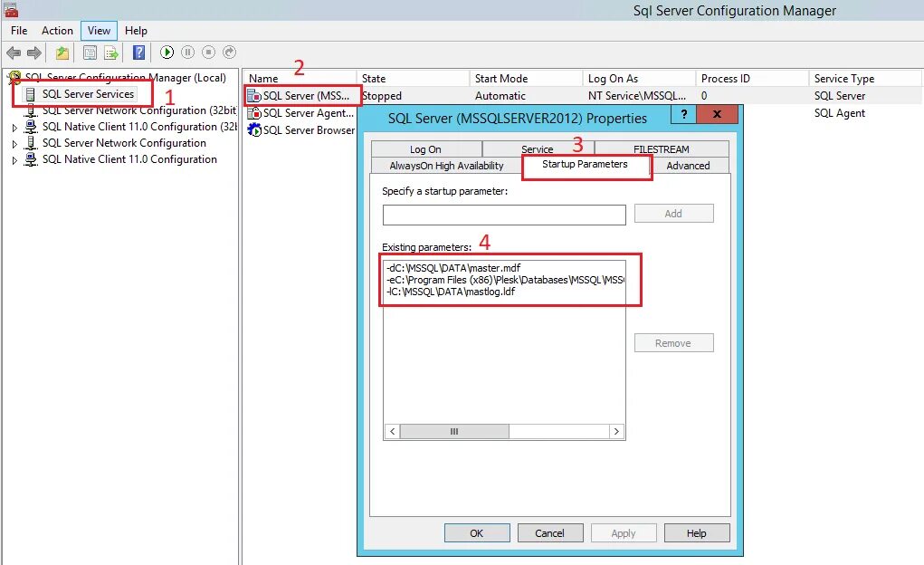Screen dimensions: 924x565
Task: Click Cancel in the Properties dialog
Action: click(x=550, y=533)
